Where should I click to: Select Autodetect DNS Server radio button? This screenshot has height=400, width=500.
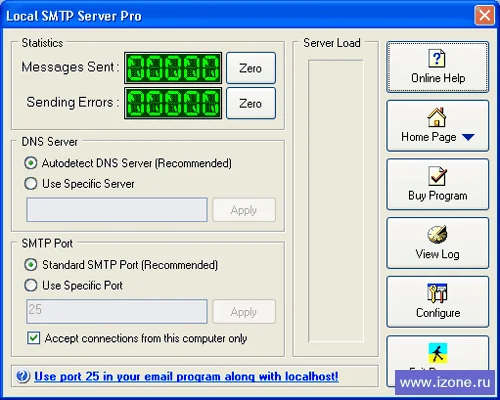click(x=31, y=163)
